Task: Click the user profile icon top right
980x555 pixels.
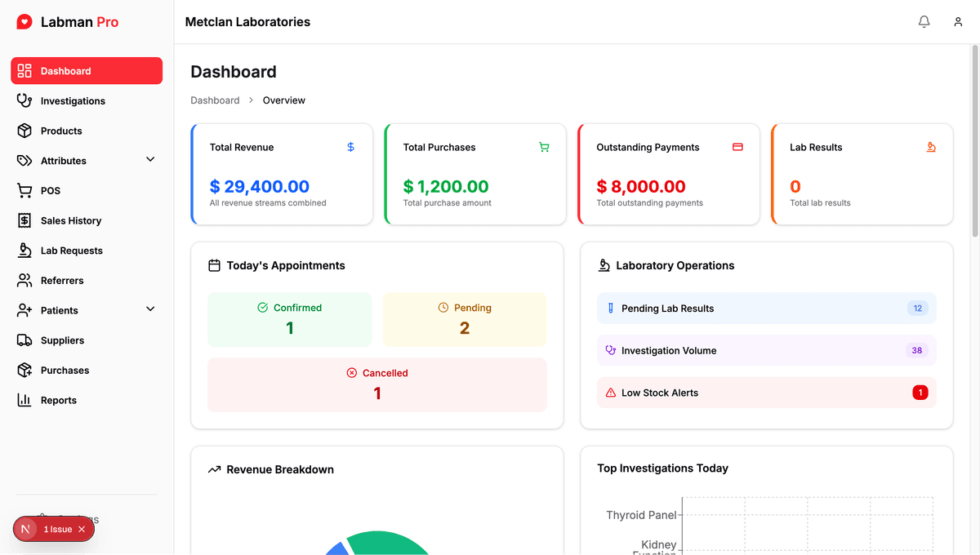Action: point(957,21)
